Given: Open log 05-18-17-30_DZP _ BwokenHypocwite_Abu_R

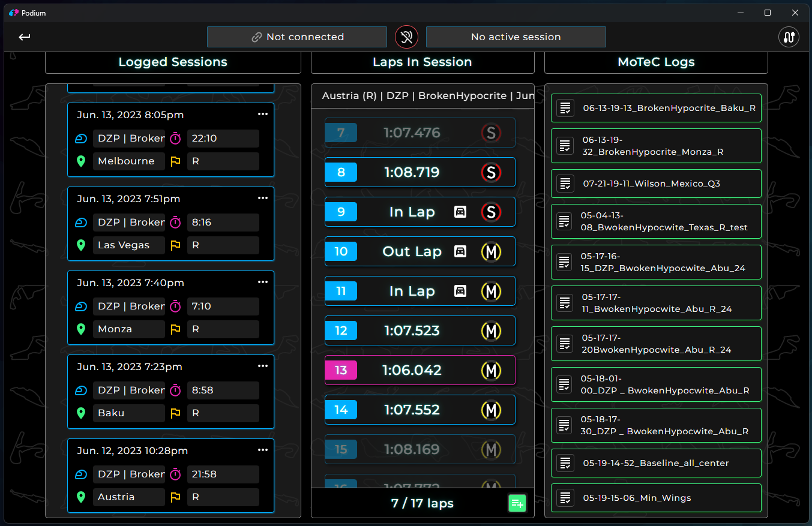Looking at the screenshot, I should pyautogui.click(x=656, y=425).
